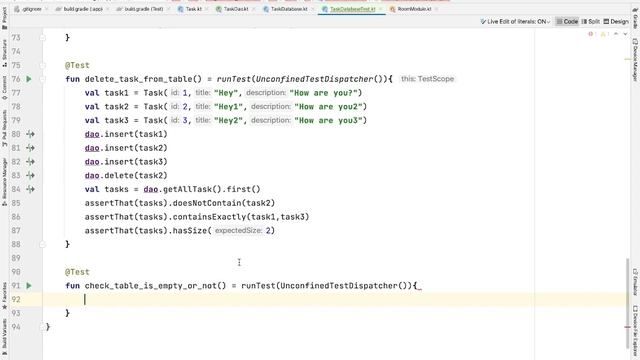The width and height of the screenshot is (640, 360).
Task: Click the string "How are you?" on line 77
Action: pyautogui.click(x=323, y=93)
